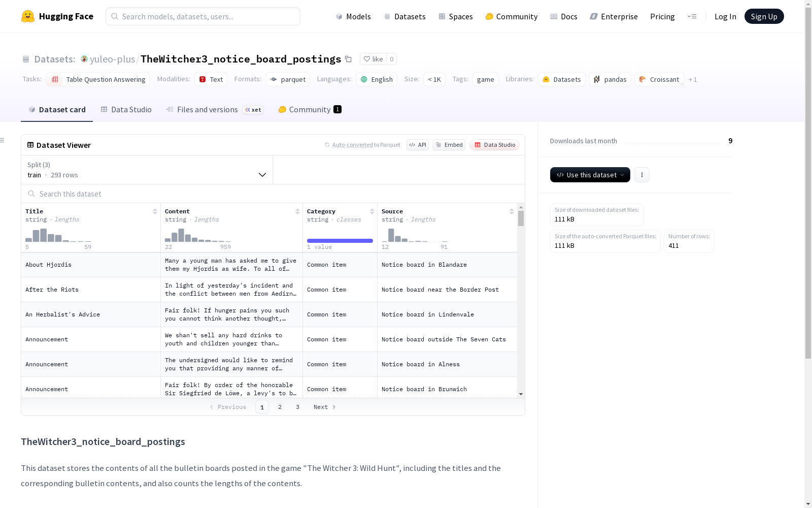Open the Files and versions tab

click(215, 109)
